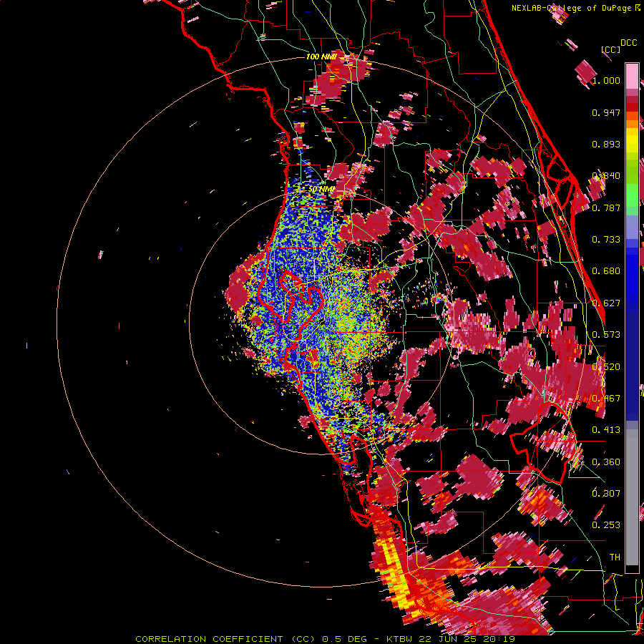This screenshot has width=644, height=644.
Task: Click the 50 NMI range ring label
Action: [321, 190]
